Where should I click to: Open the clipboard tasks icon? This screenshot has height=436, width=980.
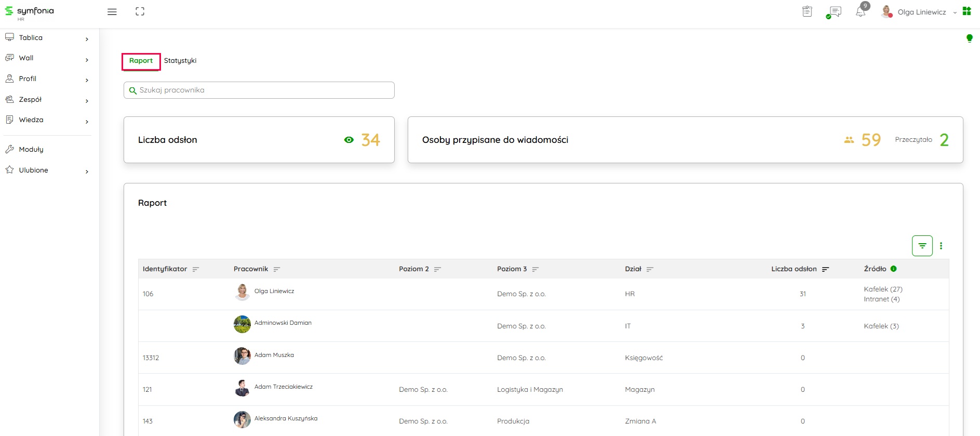click(x=807, y=11)
